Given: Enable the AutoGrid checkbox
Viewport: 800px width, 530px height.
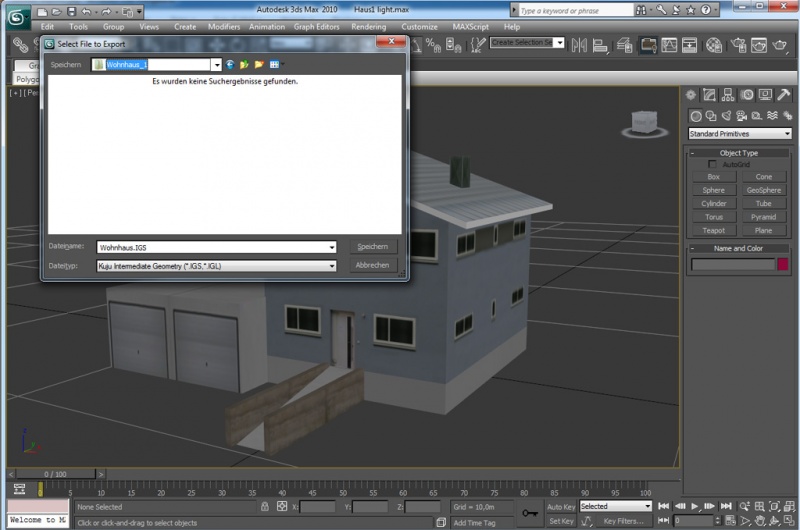Looking at the screenshot, I should pyautogui.click(x=712, y=164).
